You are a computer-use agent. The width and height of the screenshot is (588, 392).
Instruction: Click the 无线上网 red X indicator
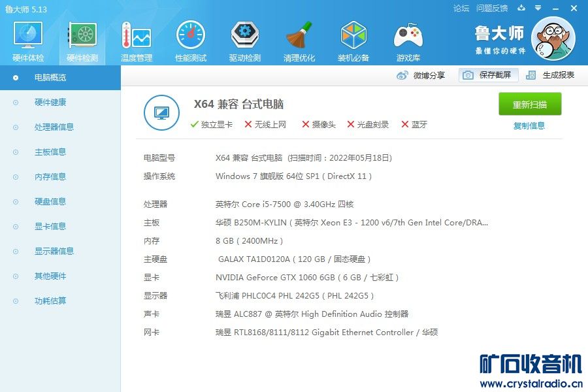[248, 125]
